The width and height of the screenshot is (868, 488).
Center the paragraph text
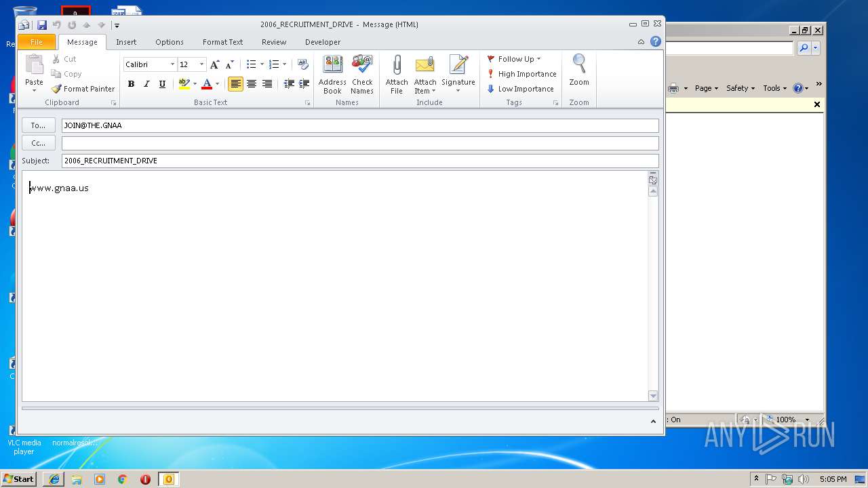251,84
